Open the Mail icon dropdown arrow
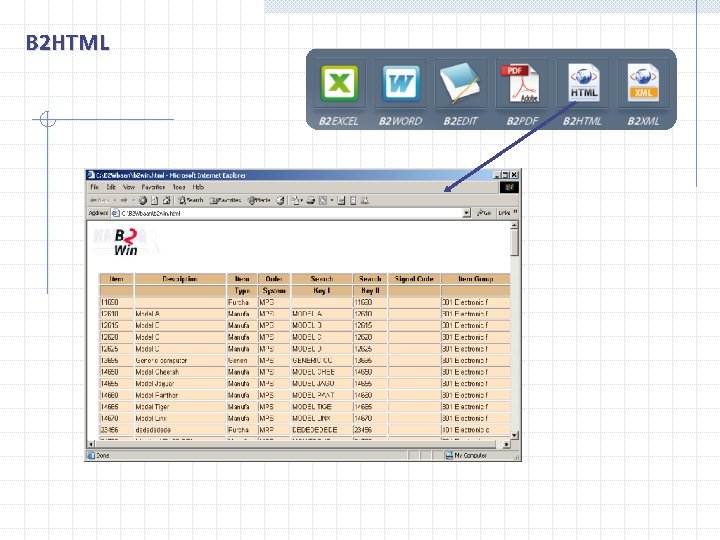 point(302,200)
